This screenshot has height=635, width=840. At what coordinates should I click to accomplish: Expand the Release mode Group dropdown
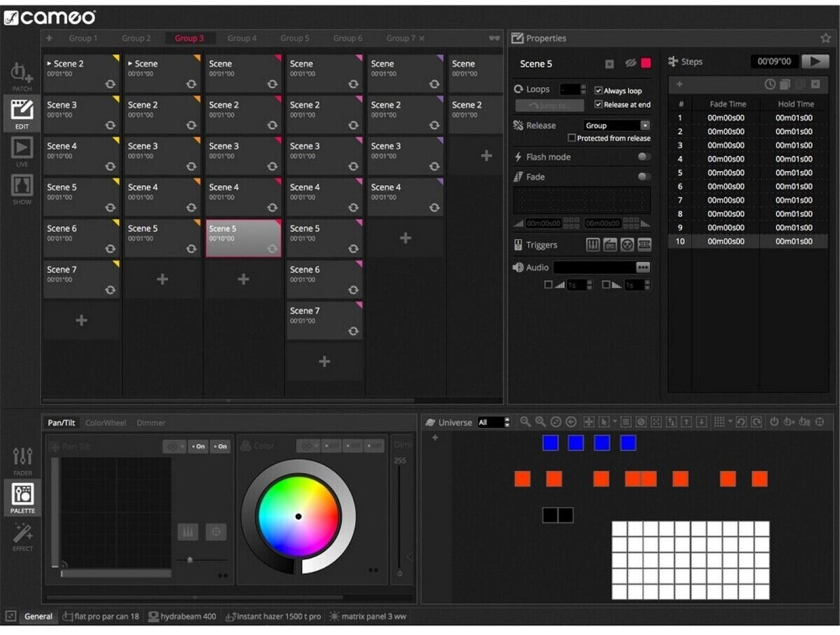pyautogui.click(x=645, y=125)
